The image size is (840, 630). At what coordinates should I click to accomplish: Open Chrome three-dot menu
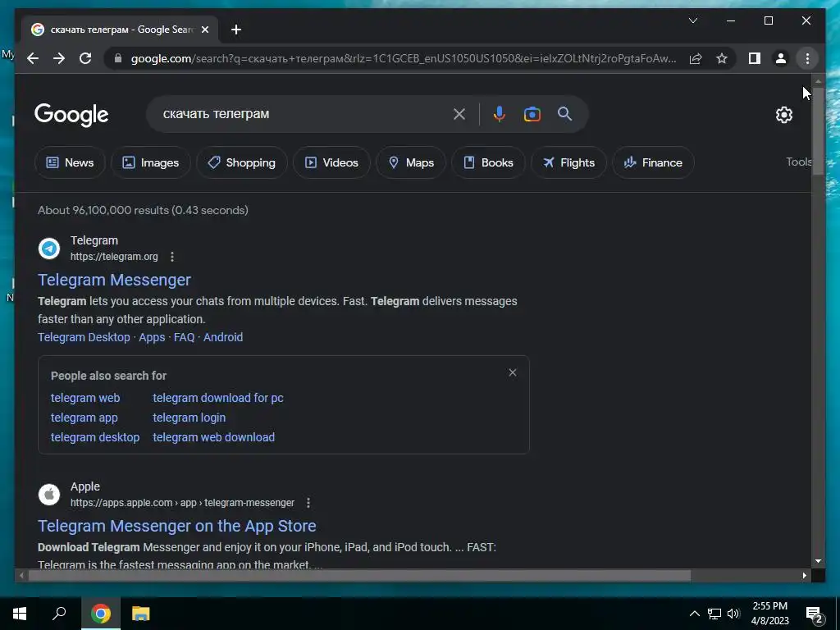807,58
